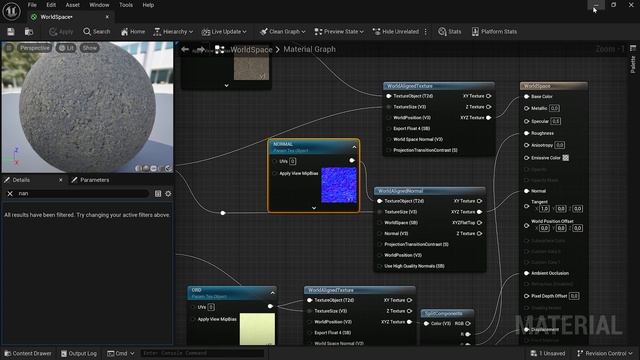640x360 pixels.
Task: Open the Cmd dropdown
Action: (x=120, y=353)
